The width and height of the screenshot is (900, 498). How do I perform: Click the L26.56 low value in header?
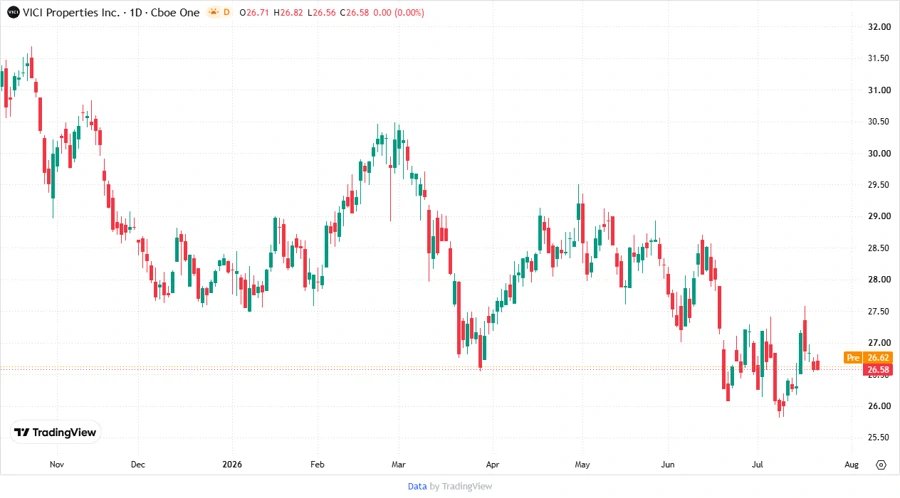pyautogui.click(x=321, y=13)
